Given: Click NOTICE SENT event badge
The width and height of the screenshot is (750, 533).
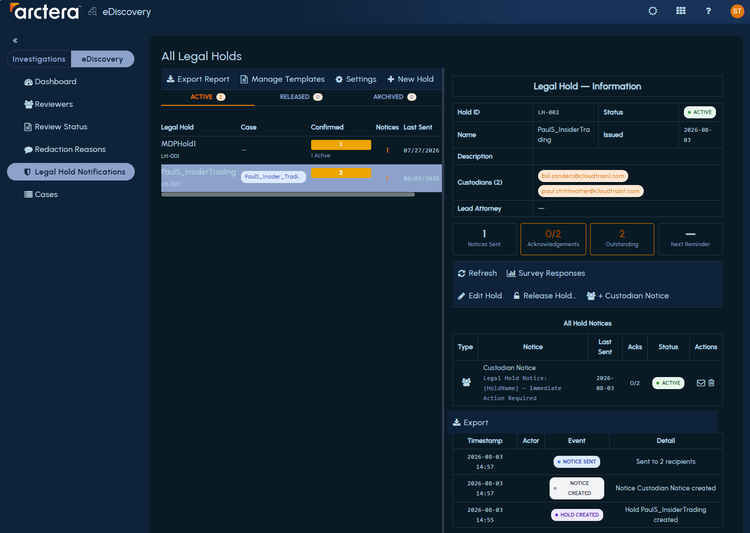Looking at the screenshot, I should [x=576, y=462].
